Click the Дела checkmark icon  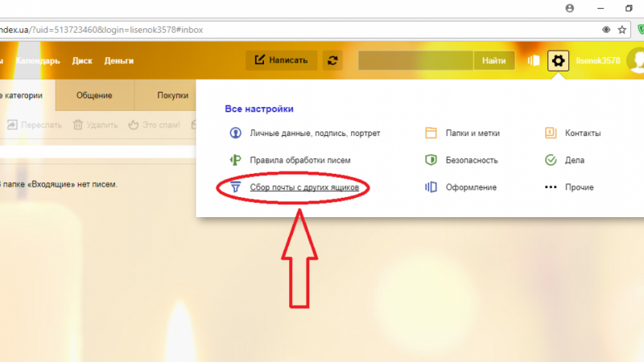tap(551, 160)
